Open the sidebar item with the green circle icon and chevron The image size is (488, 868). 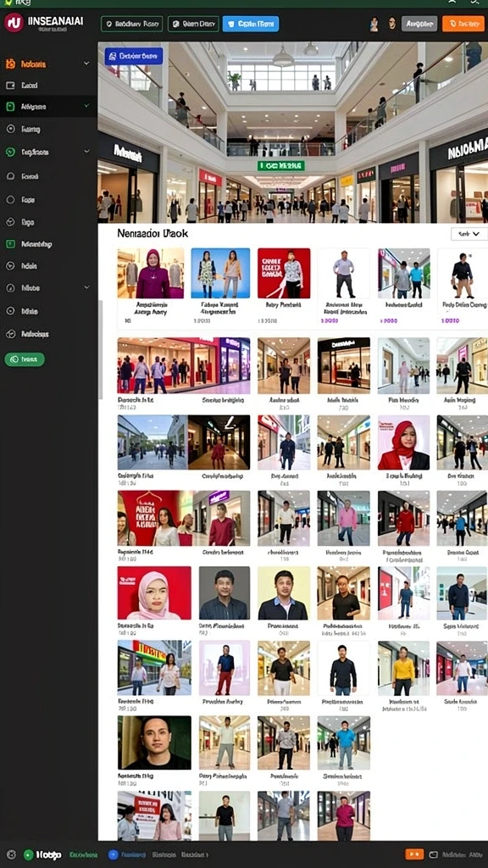[x=48, y=152]
